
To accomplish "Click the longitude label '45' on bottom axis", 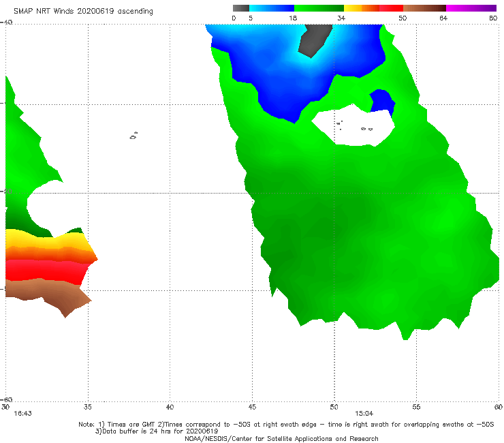I will pyautogui.click(x=252, y=407).
